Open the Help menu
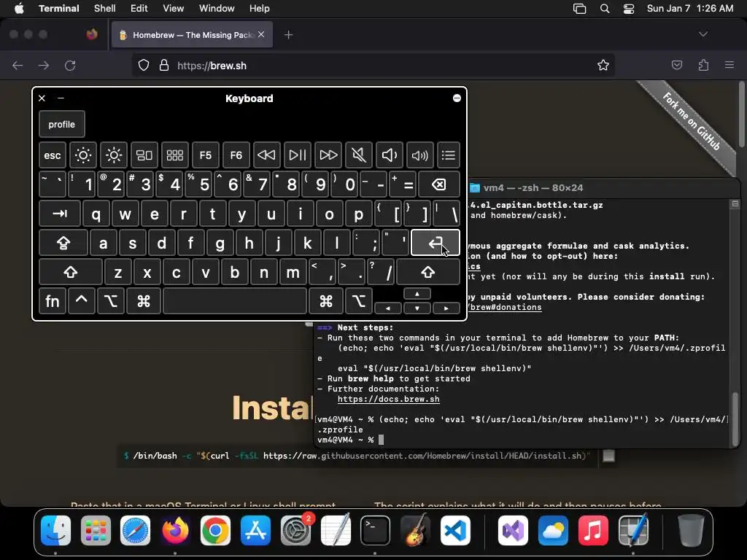 pyautogui.click(x=259, y=9)
